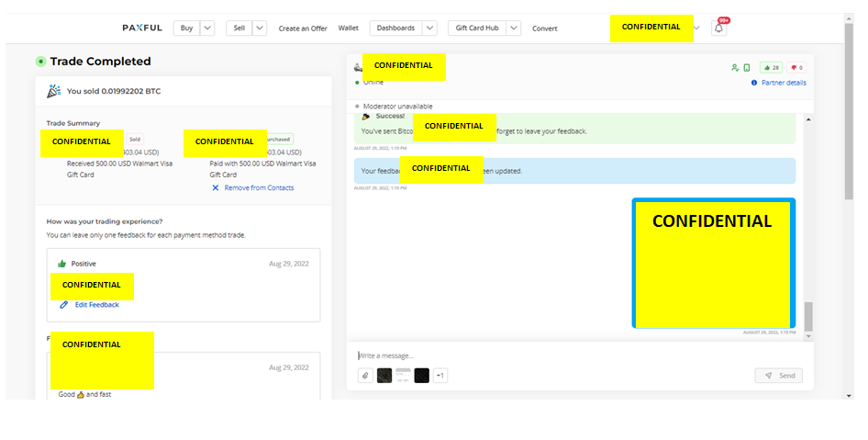Open the Gift Card Hub menu
868x440 pixels.
pos(477,28)
